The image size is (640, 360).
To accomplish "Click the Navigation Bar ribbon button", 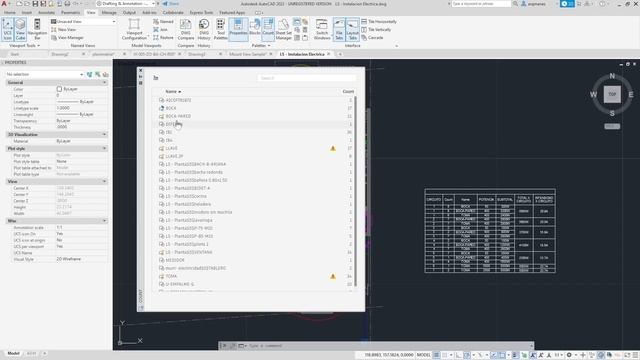I will pos(37,29).
